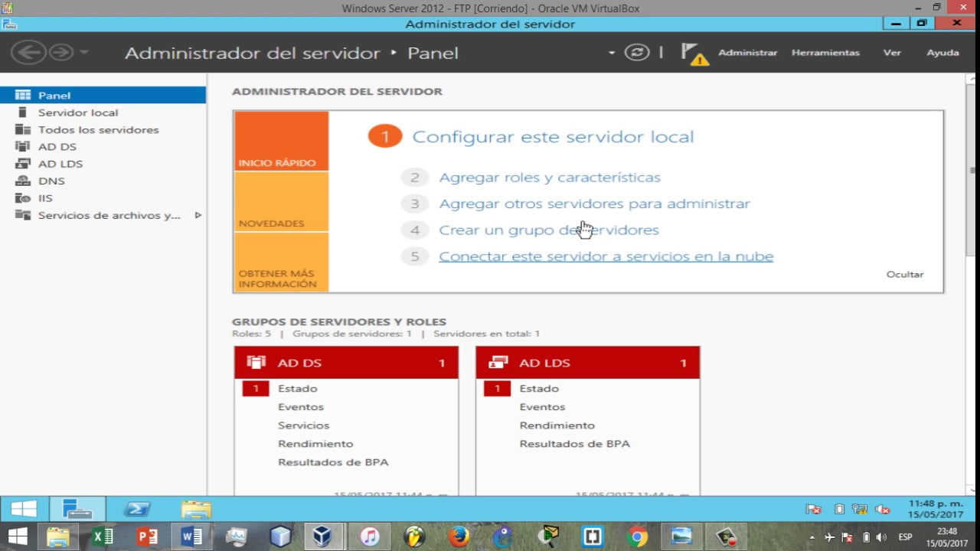Click Eventos in the AD DS tile

point(301,407)
